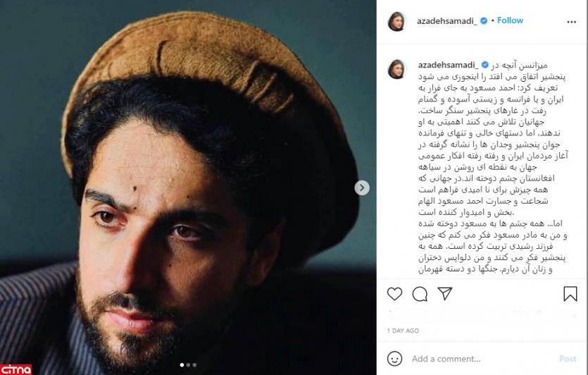Share post with paper plane icon

click(x=445, y=293)
